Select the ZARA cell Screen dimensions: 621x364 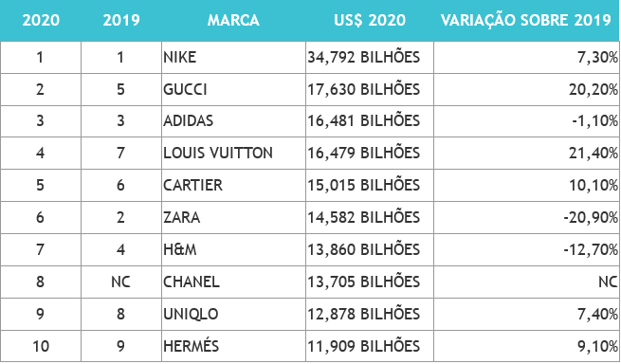[233, 217]
